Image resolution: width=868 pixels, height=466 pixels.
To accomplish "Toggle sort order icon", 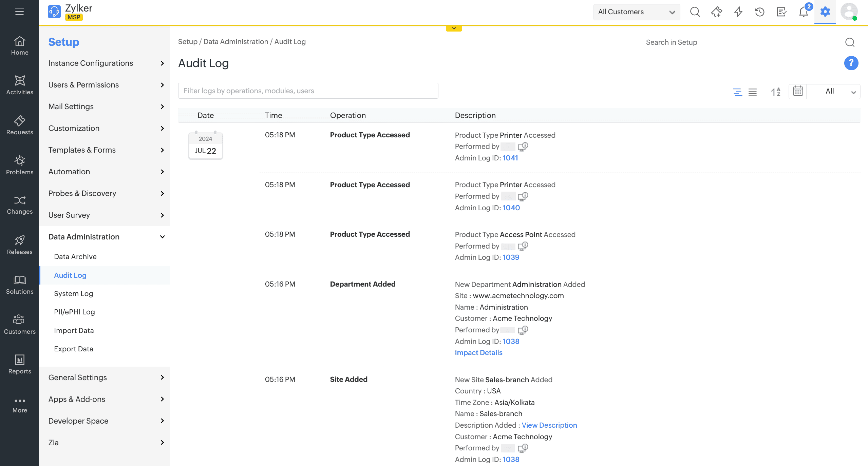I will point(775,92).
